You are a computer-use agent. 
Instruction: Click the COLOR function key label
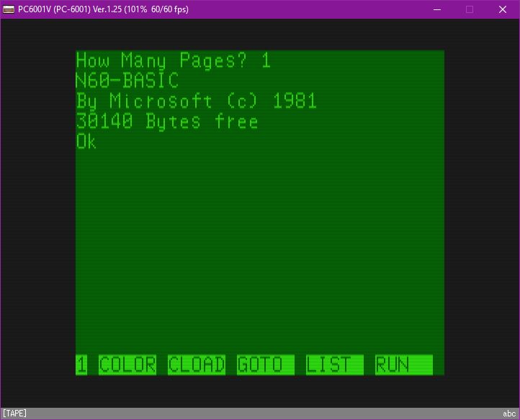click(x=127, y=365)
